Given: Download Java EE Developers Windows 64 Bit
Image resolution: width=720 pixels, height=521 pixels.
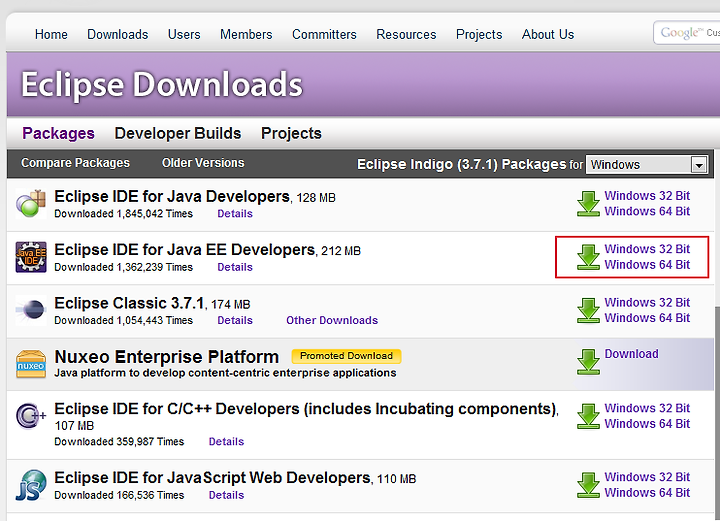Looking at the screenshot, I should [647, 265].
